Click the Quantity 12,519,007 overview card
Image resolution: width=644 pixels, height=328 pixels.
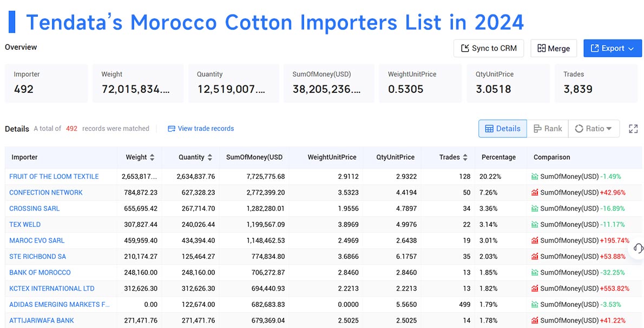click(234, 83)
